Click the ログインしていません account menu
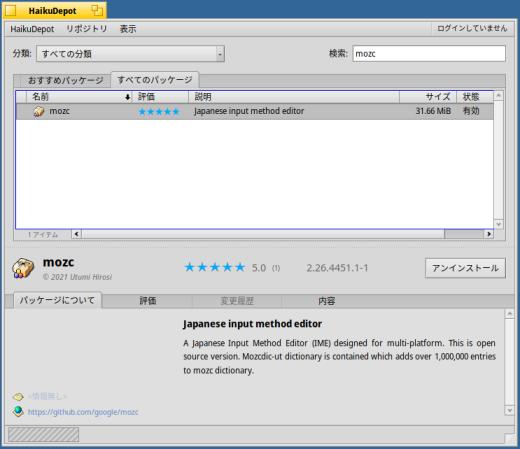This screenshot has width=520, height=449. [472, 28]
